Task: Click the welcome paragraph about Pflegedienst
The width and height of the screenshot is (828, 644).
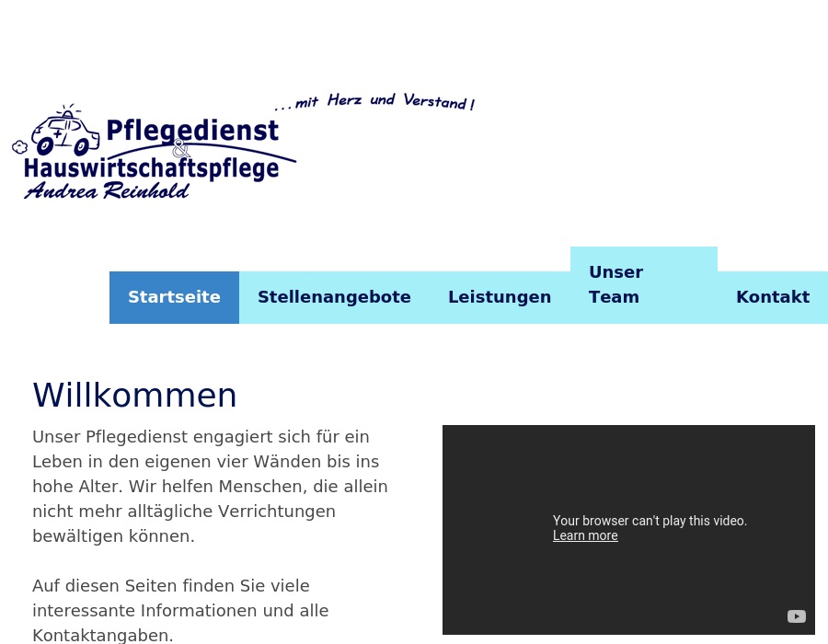Action: pos(210,486)
